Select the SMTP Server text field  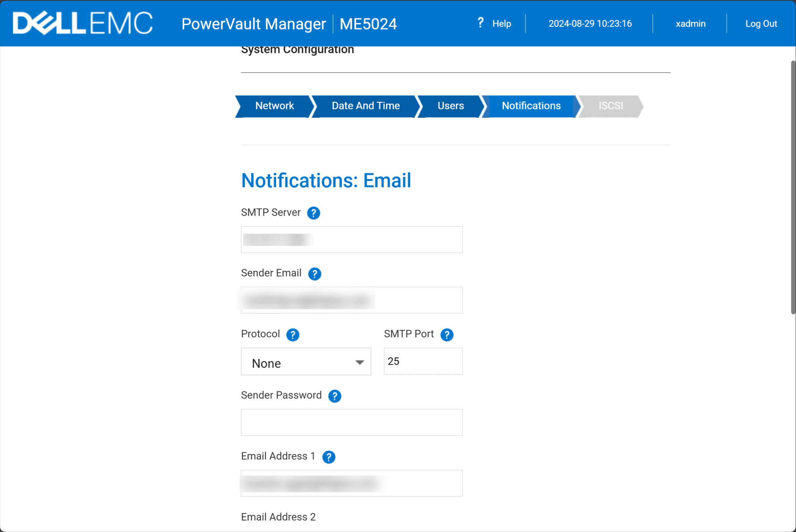351,239
